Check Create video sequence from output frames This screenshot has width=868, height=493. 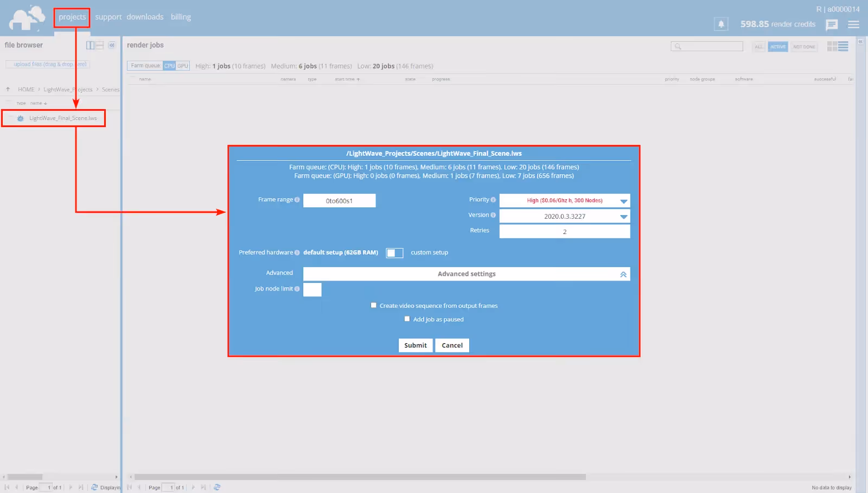point(373,305)
